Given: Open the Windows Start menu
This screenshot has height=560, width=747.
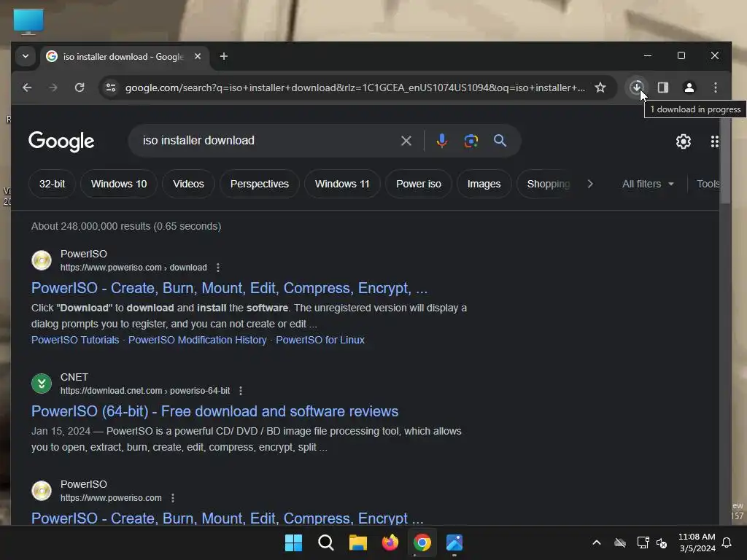Looking at the screenshot, I should (293, 542).
